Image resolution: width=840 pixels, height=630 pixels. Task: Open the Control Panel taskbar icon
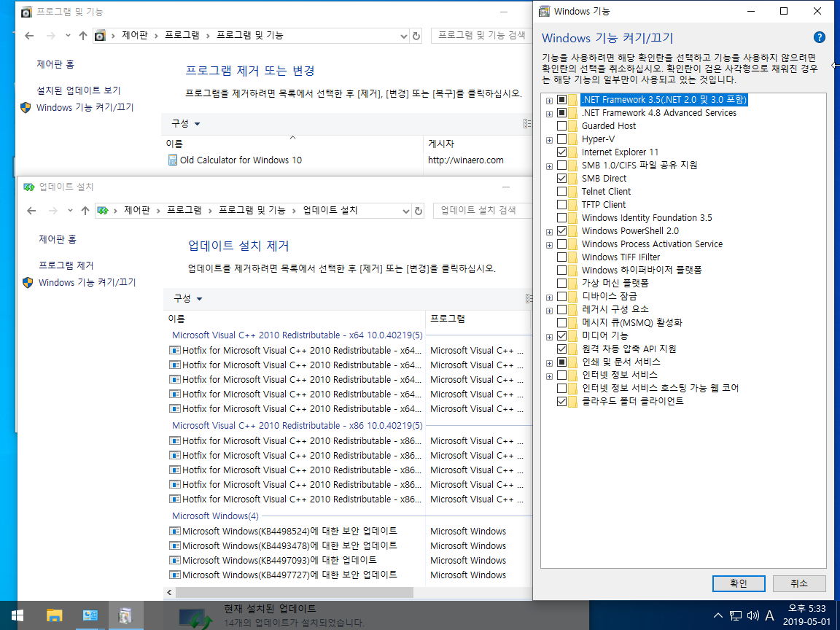click(90, 615)
